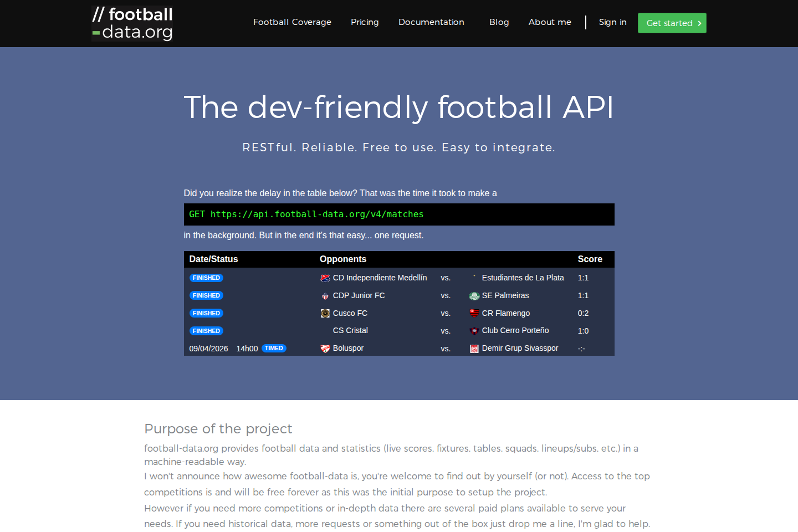Click the SE Palmeiras club crest icon
The height and width of the screenshot is (532, 798).
[474, 295]
